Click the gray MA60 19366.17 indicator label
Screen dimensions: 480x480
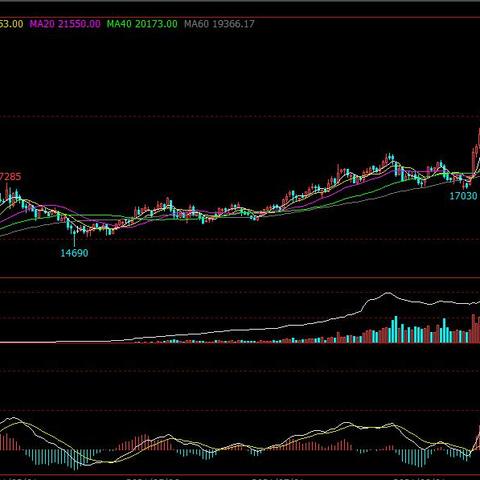(219, 24)
